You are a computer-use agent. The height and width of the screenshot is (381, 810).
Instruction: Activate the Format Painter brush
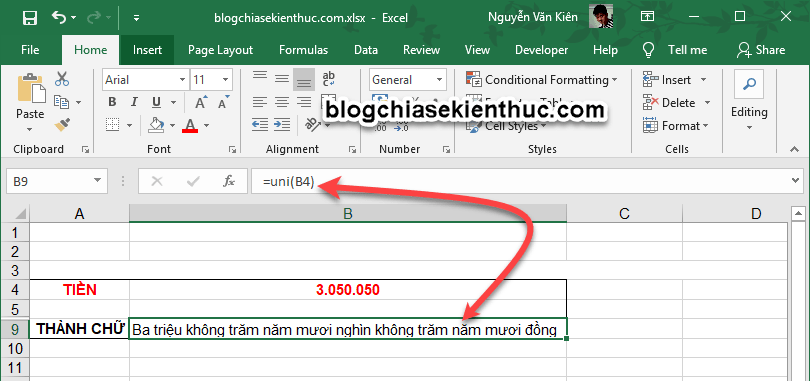(62, 124)
